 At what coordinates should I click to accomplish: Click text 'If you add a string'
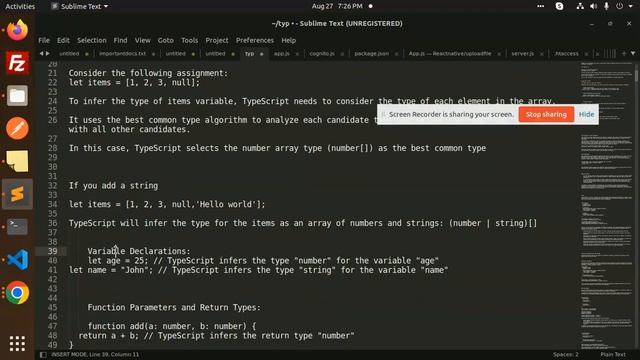113,186
